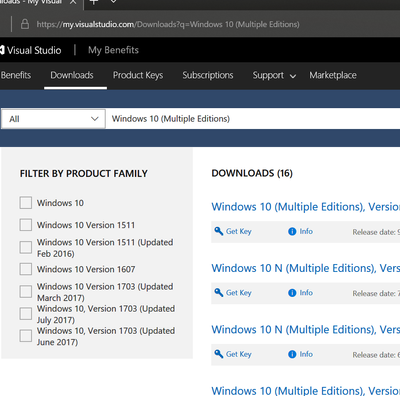The width and height of the screenshot is (400, 396).
Task: Select the Downloads tab
Action: (72, 75)
